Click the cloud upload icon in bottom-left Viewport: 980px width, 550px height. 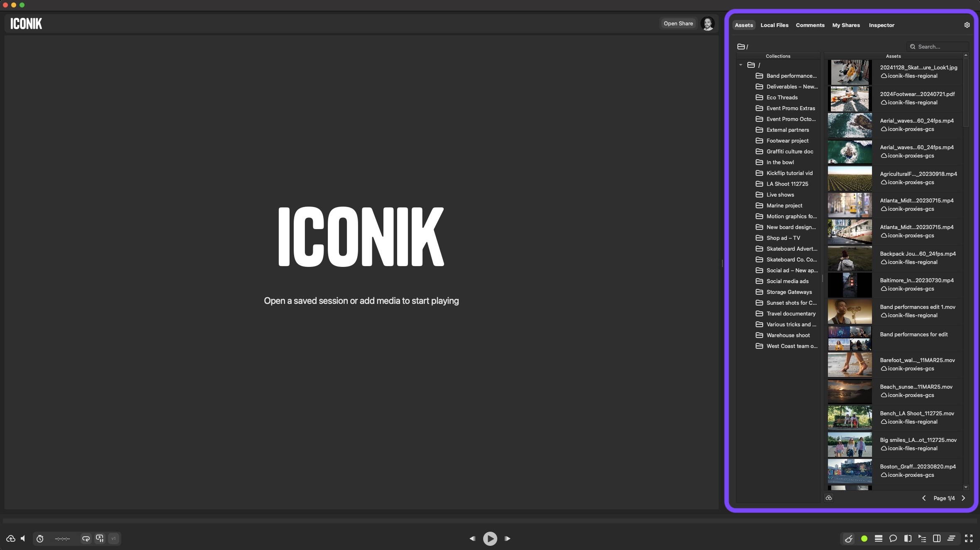11,538
